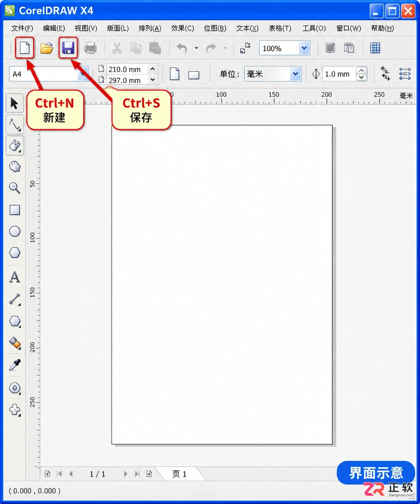Viewport: 420px width, 504px height.
Task: Click the 页 1 page tab
Action: (x=179, y=474)
